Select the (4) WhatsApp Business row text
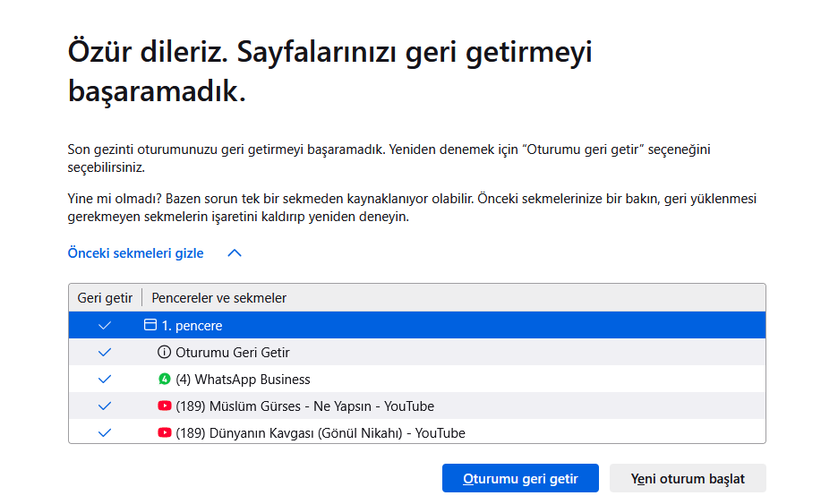The height and width of the screenshot is (504, 821). [x=243, y=380]
